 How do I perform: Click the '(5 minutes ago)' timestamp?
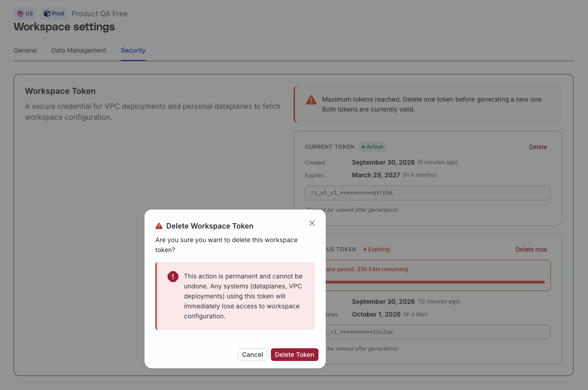pyautogui.click(x=438, y=162)
